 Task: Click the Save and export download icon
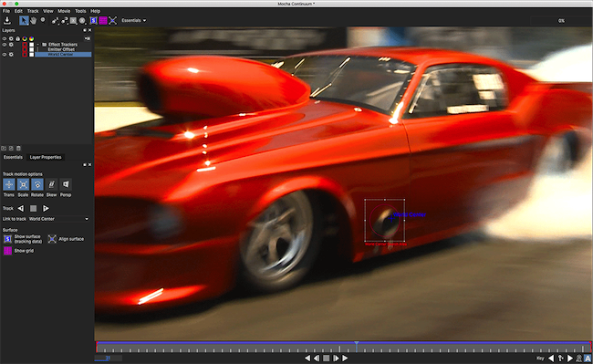(6, 20)
